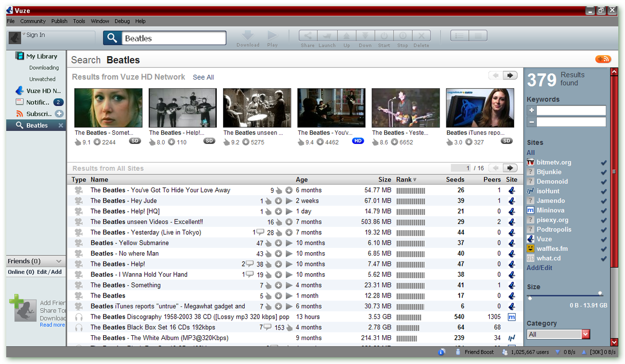Toggle the pisexy.org site checkmark
Screen dimensions: 625x364
click(x=604, y=220)
